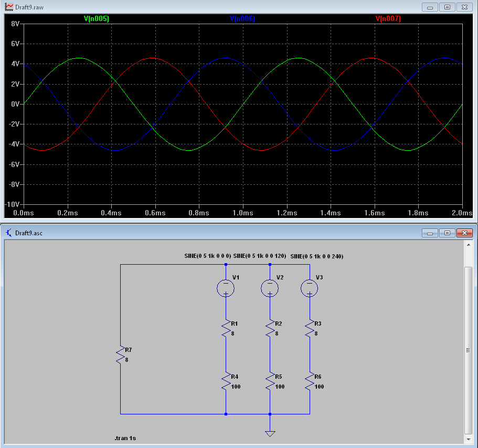Click the blue V(n006) trace label

point(242,19)
